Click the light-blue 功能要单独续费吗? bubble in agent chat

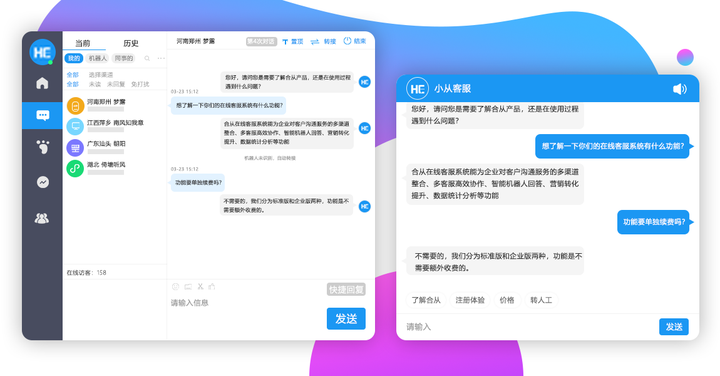(x=198, y=183)
